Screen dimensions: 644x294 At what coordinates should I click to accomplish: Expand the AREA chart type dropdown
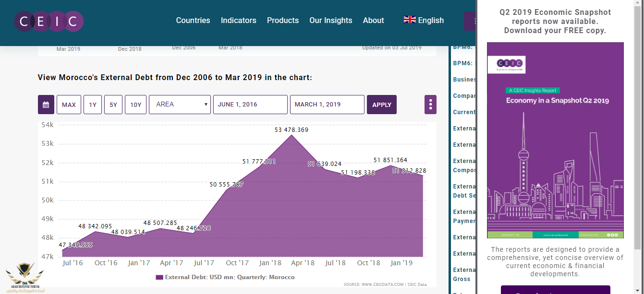pos(180,105)
